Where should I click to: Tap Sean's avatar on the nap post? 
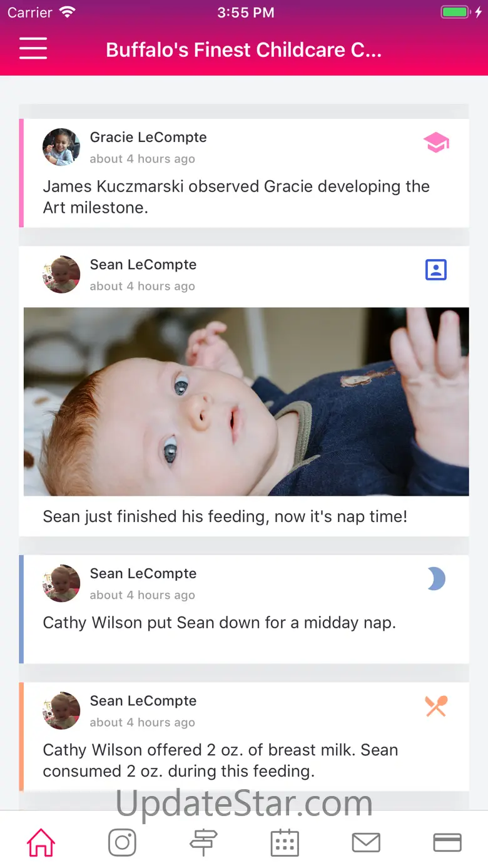(x=61, y=583)
